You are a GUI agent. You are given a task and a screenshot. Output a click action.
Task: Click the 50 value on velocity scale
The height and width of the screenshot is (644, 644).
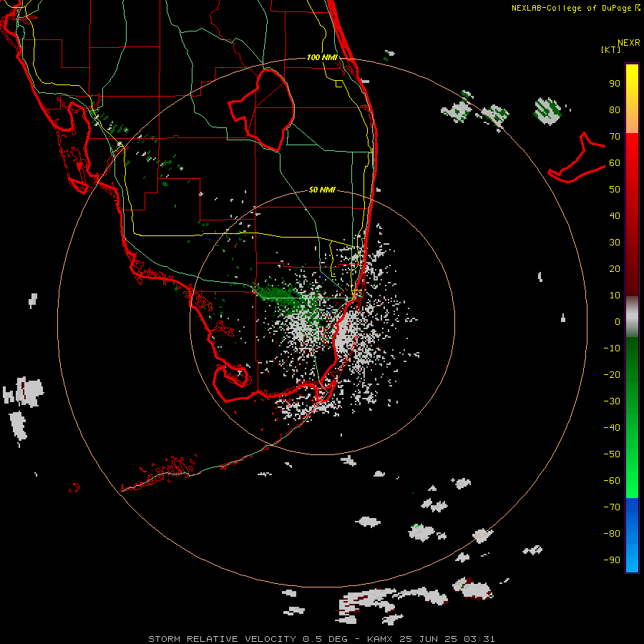coord(615,190)
